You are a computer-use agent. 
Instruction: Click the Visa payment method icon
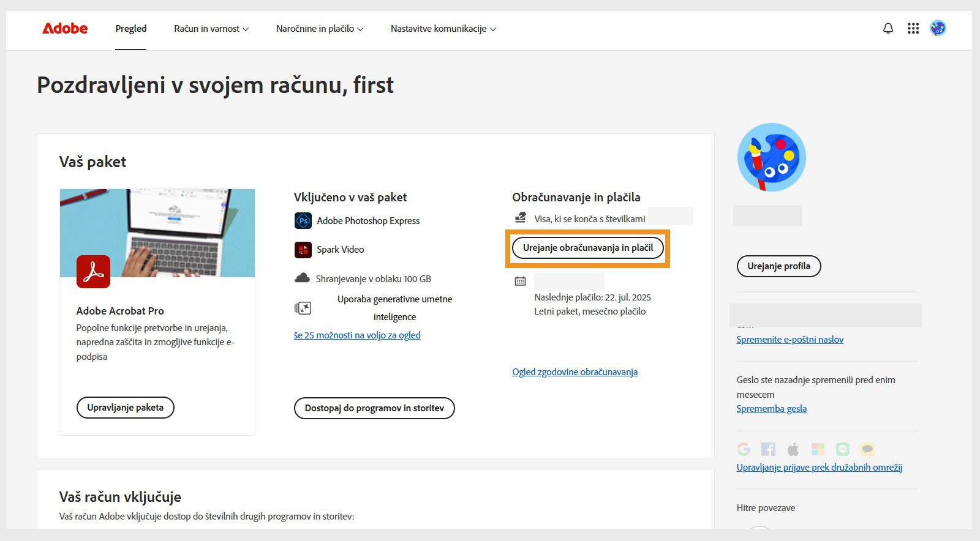pyautogui.click(x=521, y=218)
